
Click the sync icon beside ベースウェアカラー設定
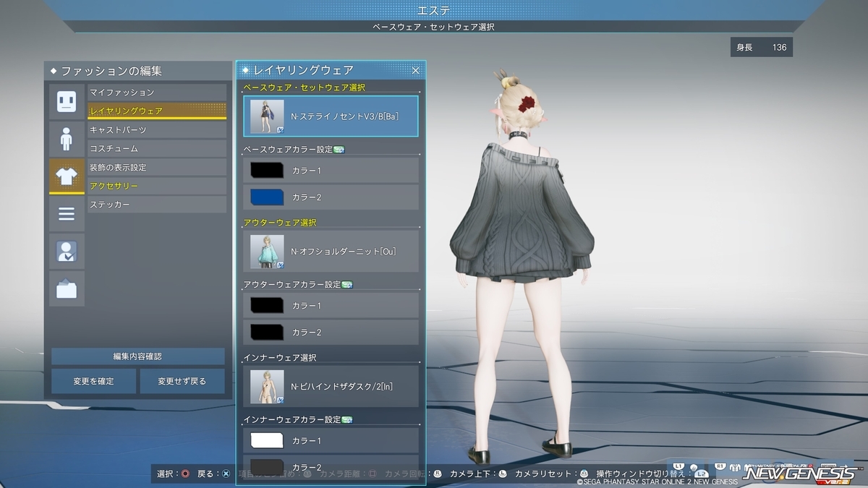[339, 150]
